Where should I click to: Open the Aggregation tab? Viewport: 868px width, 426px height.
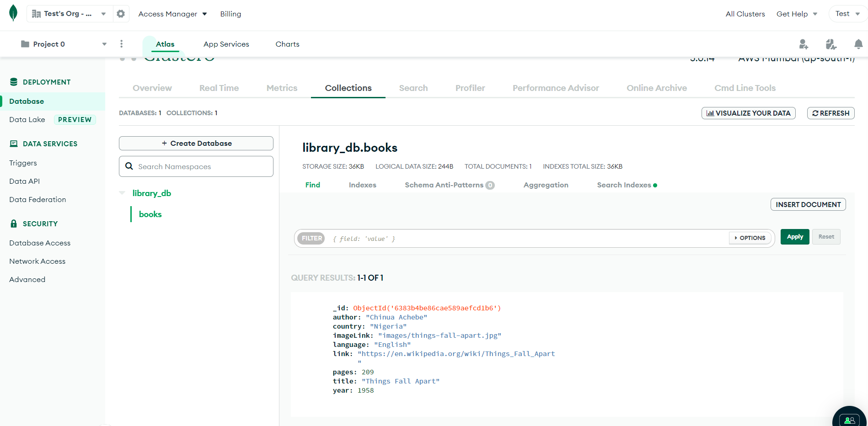point(546,185)
